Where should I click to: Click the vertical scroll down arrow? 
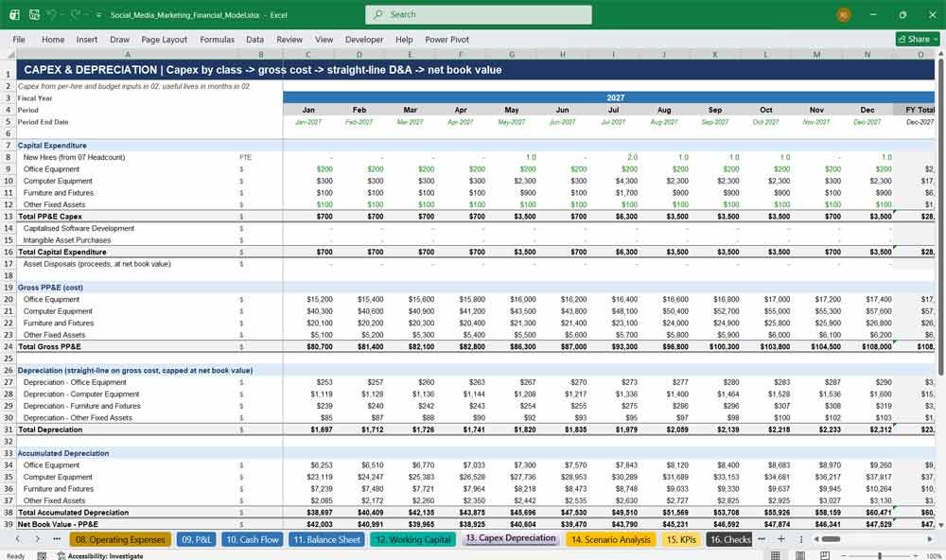coord(941,525)
